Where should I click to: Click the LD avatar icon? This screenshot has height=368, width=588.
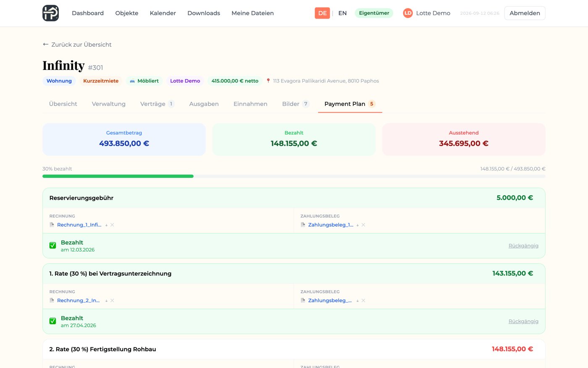(x=407, y=13)
